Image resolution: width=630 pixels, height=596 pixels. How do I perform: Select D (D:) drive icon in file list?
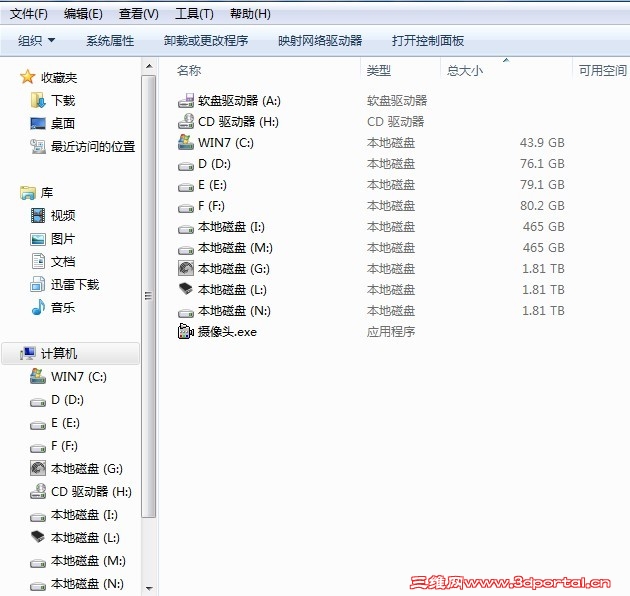point(186,165)
